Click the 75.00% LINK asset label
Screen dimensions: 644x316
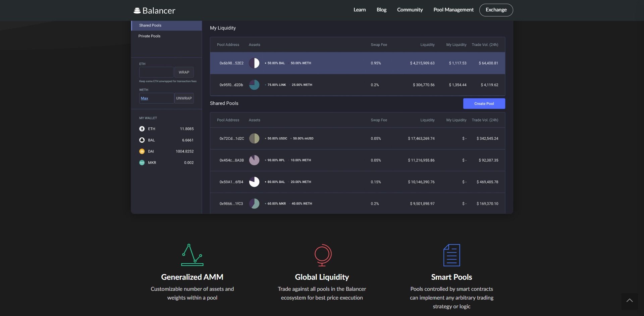[276, 85]
